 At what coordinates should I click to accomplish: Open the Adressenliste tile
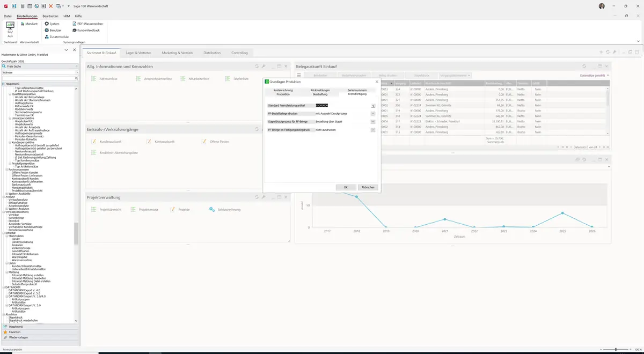pos(105,79)
